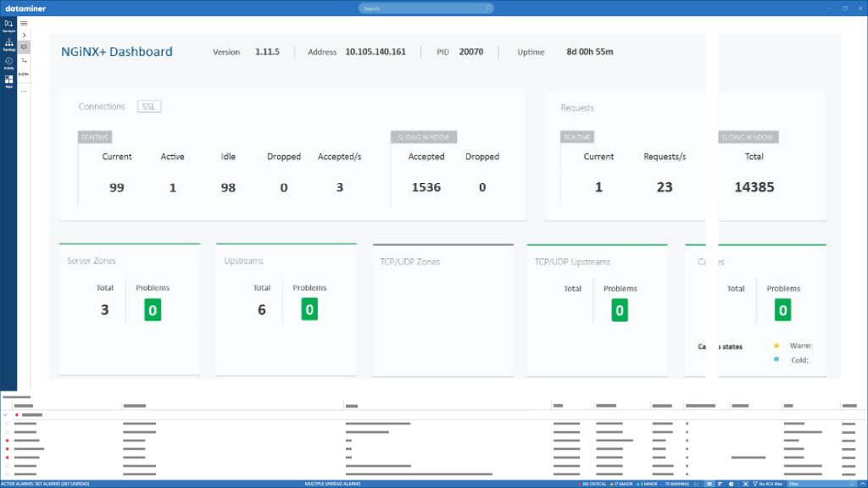Select the address 10.105.140.161
This screenshot has height=488, width=868.
(x=376, y=52)
